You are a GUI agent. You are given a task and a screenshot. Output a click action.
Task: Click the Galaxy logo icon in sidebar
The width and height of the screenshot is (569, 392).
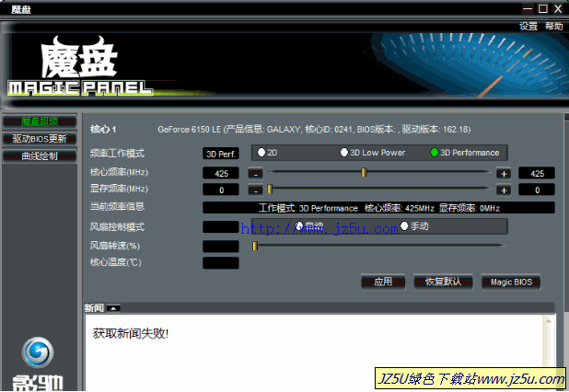point(38,352)
